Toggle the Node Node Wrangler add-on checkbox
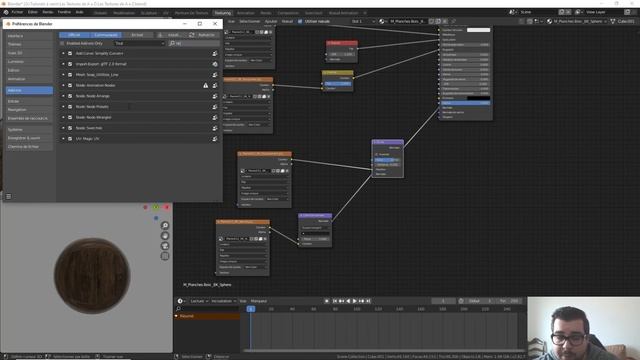The image size is (640, 360). (x=70, y=117)
